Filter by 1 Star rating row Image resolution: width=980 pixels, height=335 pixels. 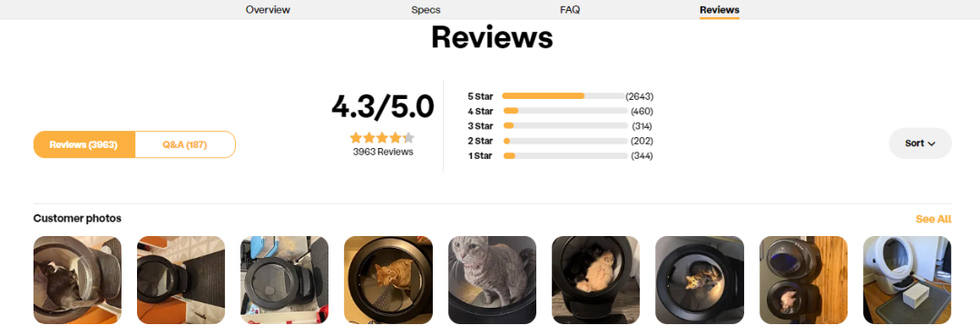point(561,155)
